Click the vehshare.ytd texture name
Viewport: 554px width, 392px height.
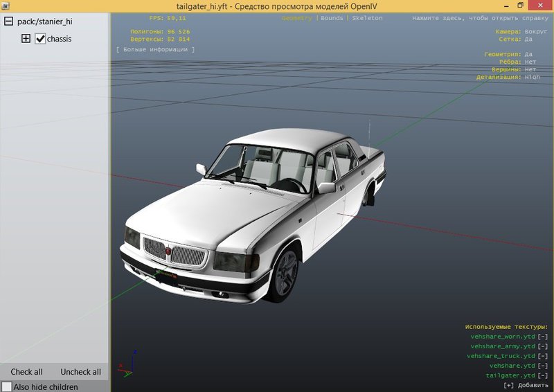pyautogui.click(x=512, y=366)
